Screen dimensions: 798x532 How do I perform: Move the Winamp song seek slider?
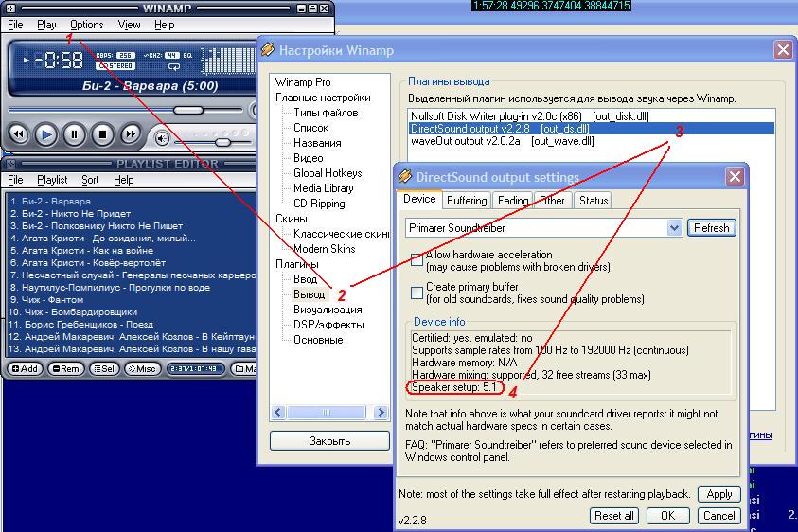188,110
